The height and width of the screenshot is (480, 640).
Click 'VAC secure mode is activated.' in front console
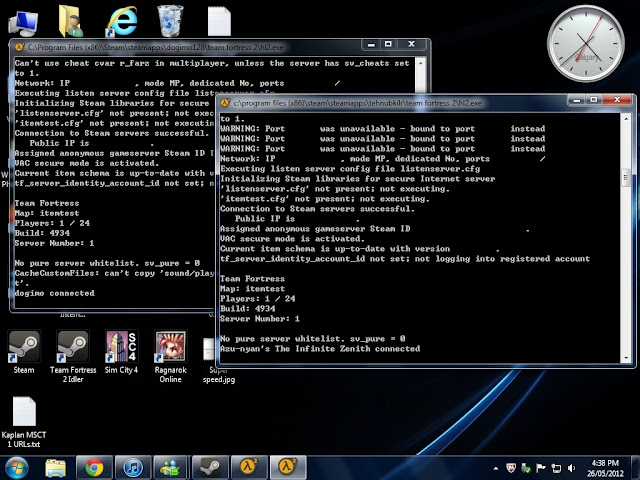click(291, 238)
